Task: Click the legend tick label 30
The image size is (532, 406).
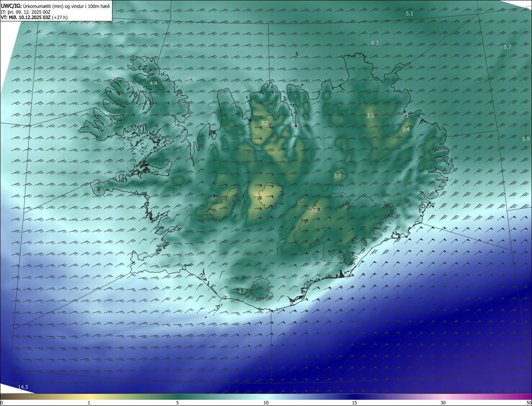Action: [443, 403]
